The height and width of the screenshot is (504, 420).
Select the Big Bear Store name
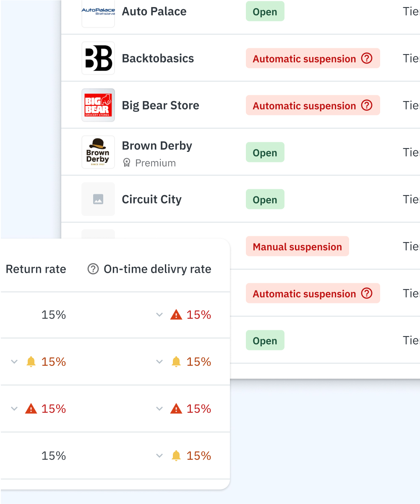(161, 105)
